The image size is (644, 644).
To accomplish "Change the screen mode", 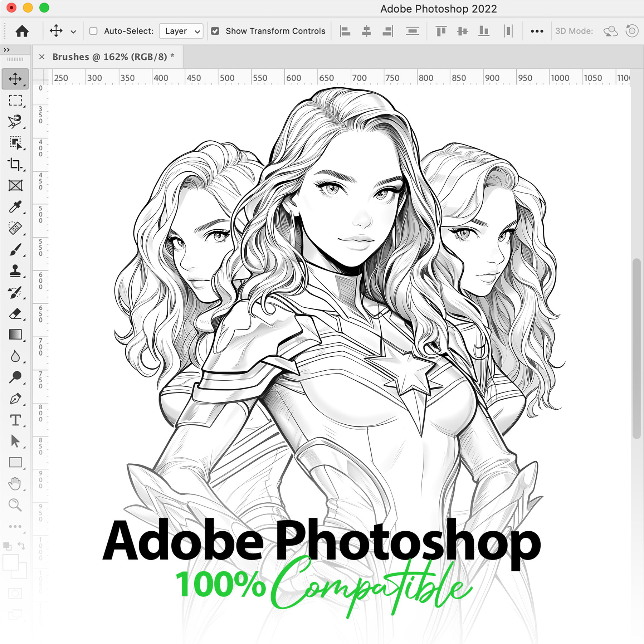I will point(15,615).
